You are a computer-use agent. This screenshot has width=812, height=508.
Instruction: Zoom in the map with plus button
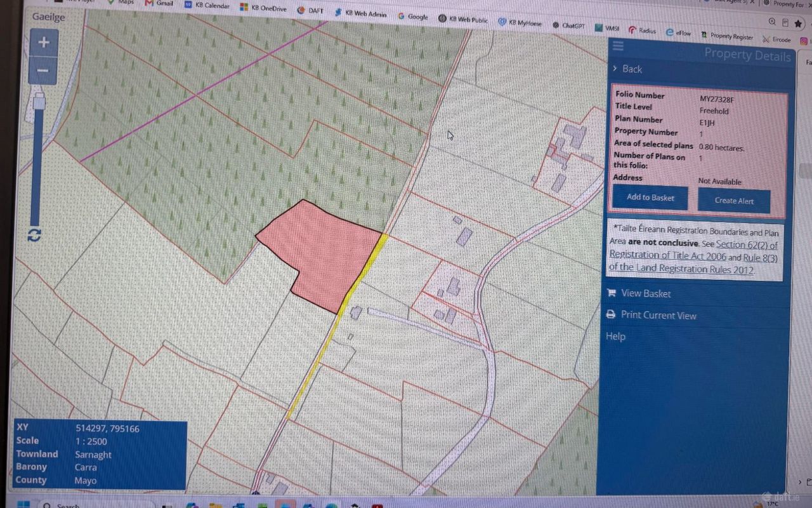(x=44, y=43)
